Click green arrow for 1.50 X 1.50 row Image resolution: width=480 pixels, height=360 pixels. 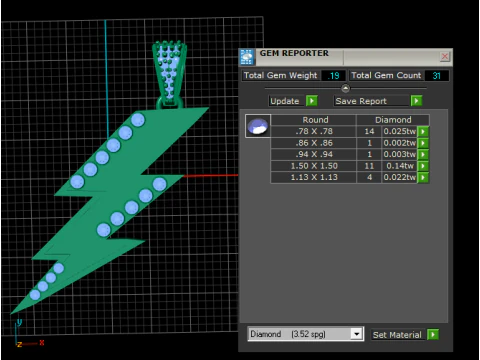tap(423, 166)
